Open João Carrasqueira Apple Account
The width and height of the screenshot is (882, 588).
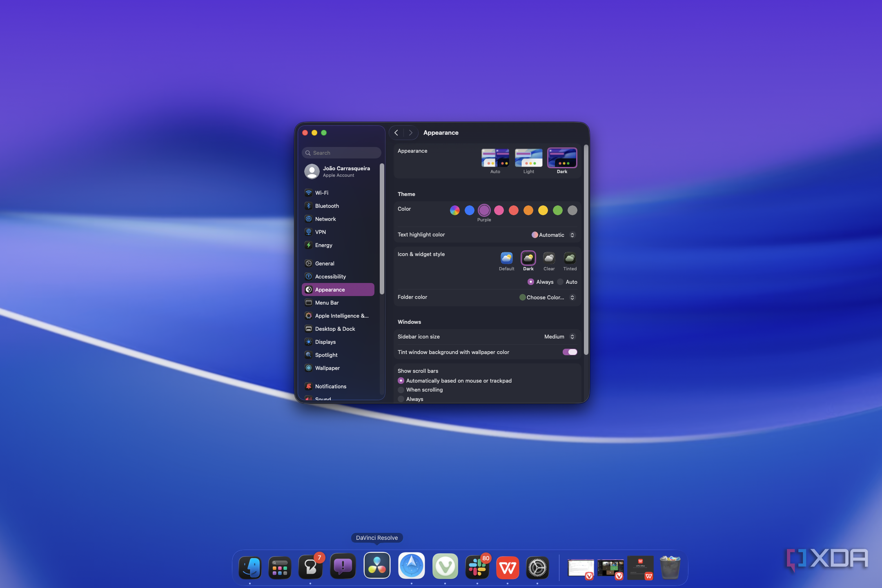pos(338,171)
